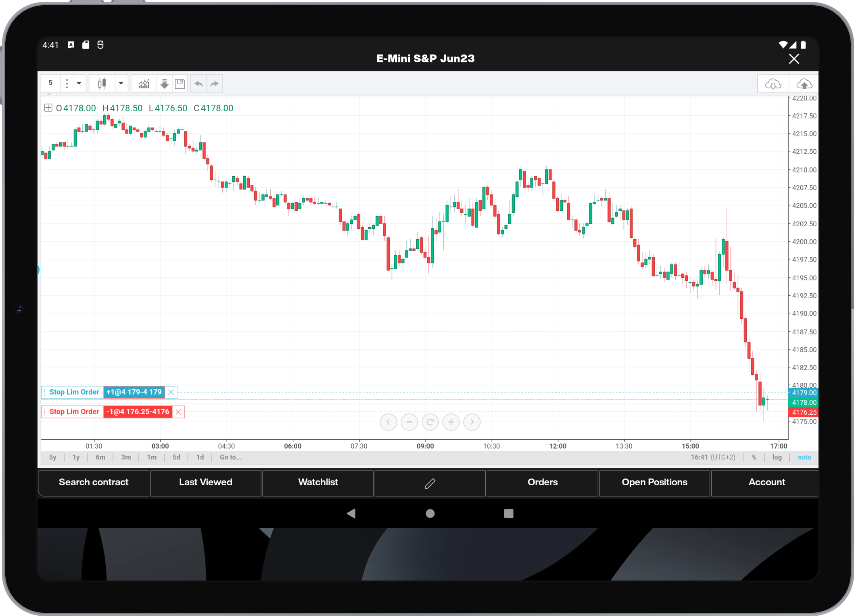The image size is (854, 616).
Task: Click the 4200.00 price axis label
Action: tap(804, 242)
